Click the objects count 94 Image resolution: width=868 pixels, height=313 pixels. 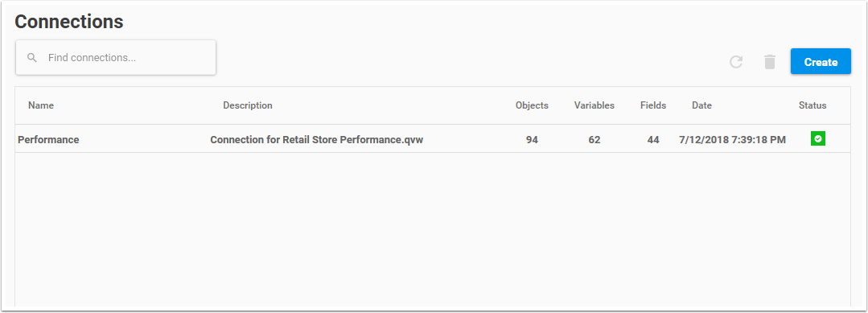click(532, 140)
